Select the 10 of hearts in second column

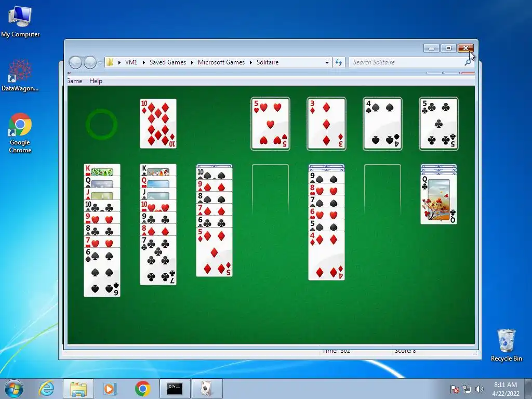click(x=158, y=206)
